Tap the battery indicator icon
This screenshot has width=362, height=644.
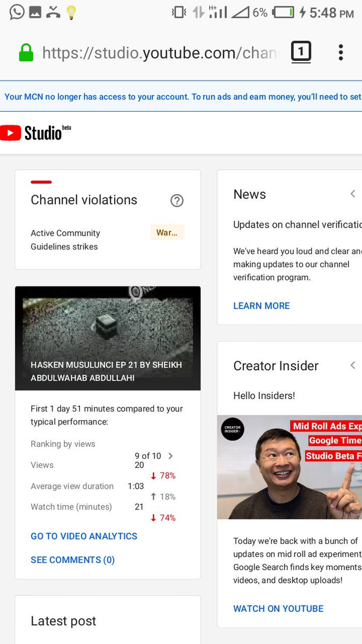pyautogui.click(x=283, y=12)
